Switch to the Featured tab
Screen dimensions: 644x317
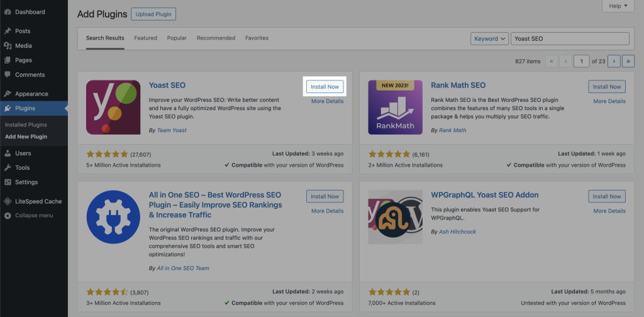tap(145, 38)
